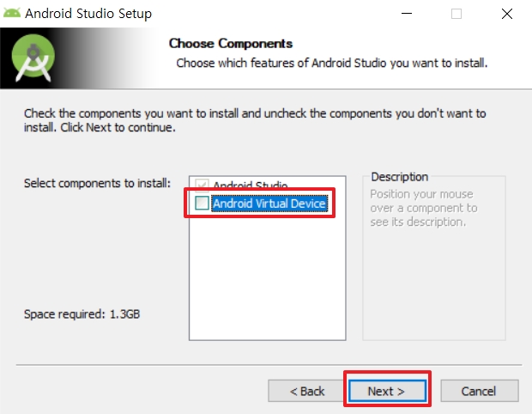Viewport: 532px width, 414px height.
Task: Select the Android Virtual Device list row
Action: pos(269,203)
